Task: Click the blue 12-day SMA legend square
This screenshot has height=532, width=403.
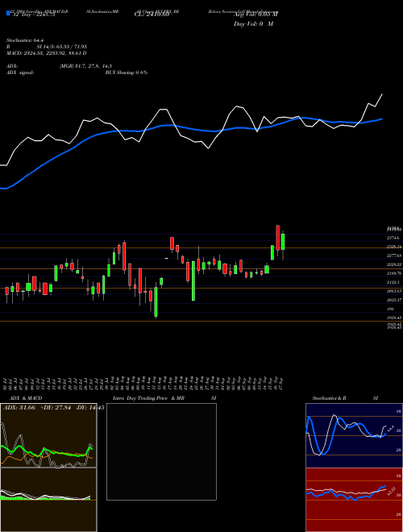Action: [x=8, y=14]
